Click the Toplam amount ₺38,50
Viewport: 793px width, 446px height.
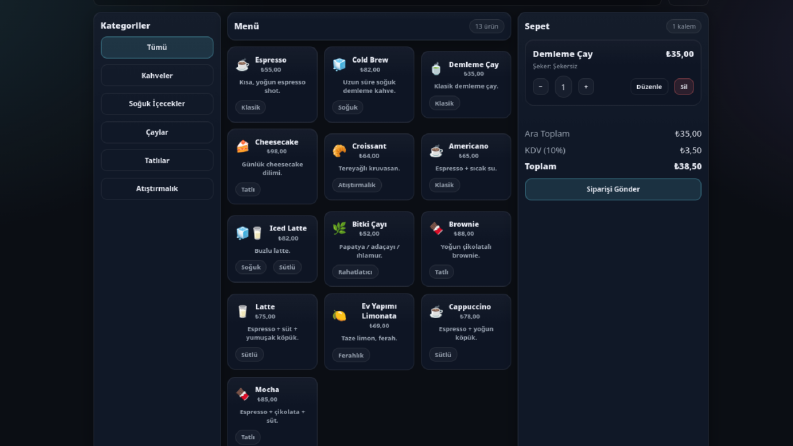coord(687,166)
